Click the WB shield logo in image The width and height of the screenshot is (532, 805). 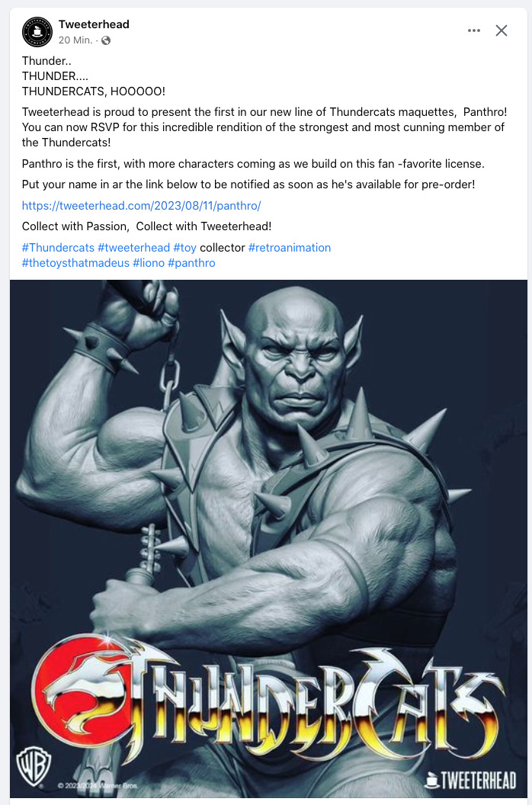34,766
